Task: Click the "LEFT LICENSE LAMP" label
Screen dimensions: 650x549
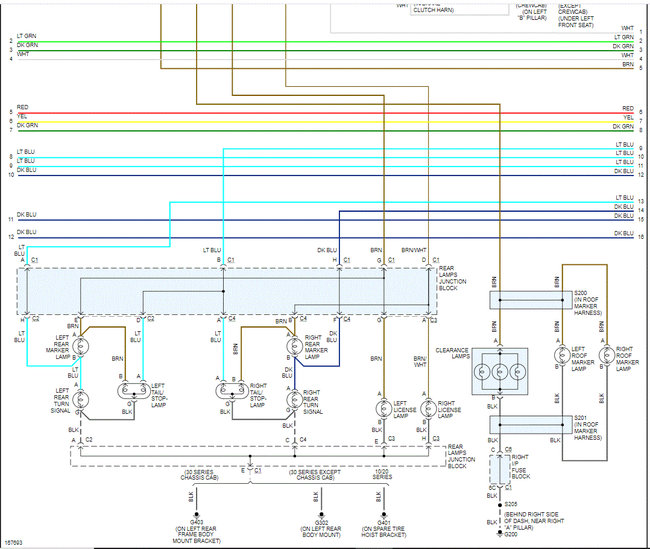Action: click(x=405, y=409)
